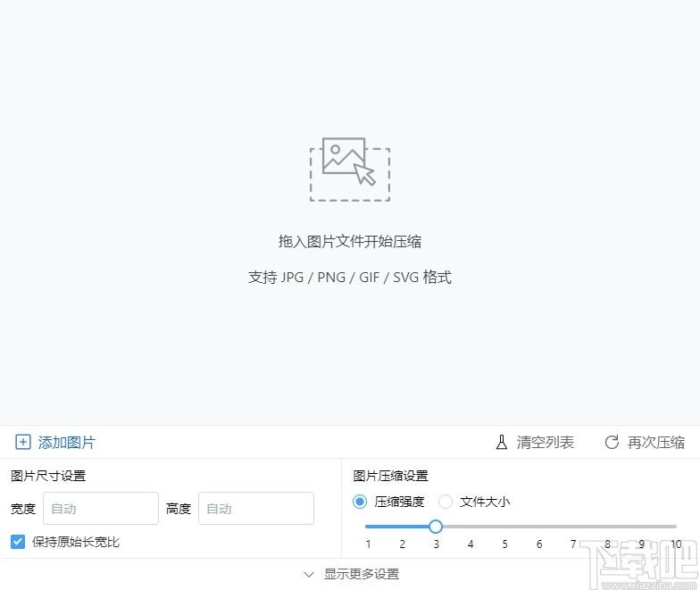Click slider scale label 4

tap(471, 544)
